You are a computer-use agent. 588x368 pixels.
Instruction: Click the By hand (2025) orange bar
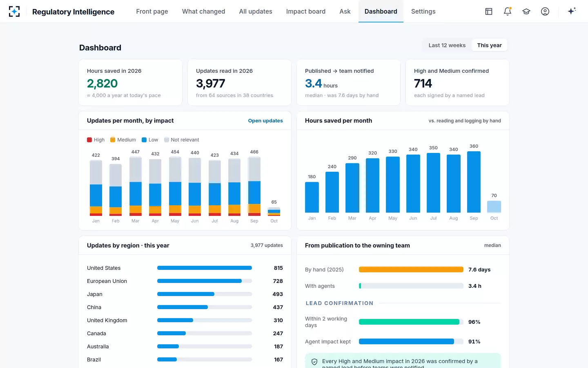pyautogui.click(x=411, y=269)
